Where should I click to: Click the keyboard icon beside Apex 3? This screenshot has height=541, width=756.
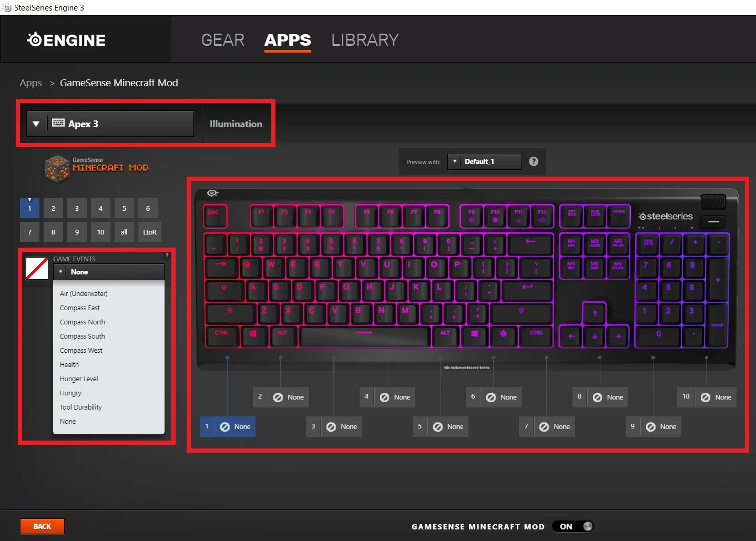point(58,123)
